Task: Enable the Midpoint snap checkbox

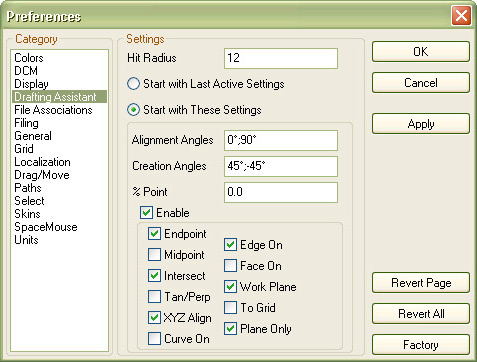Action: coord(154,255)
